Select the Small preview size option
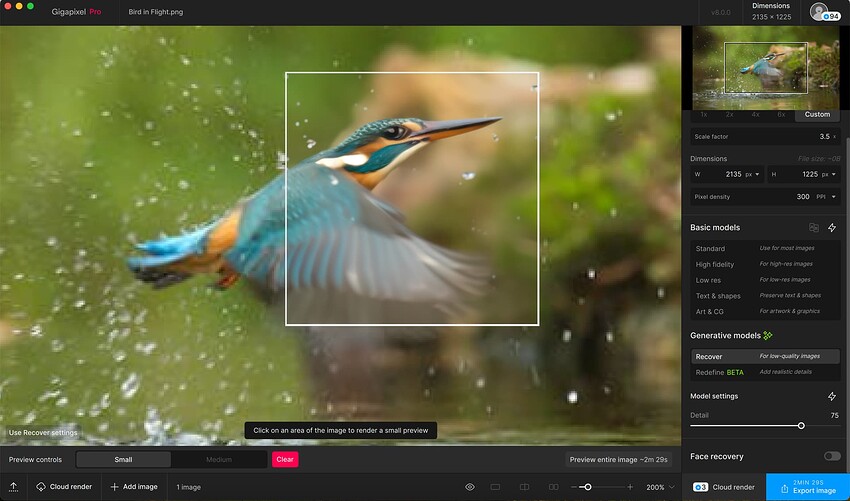The height and width of the screenshot is (501, 850). coord(123,460)
